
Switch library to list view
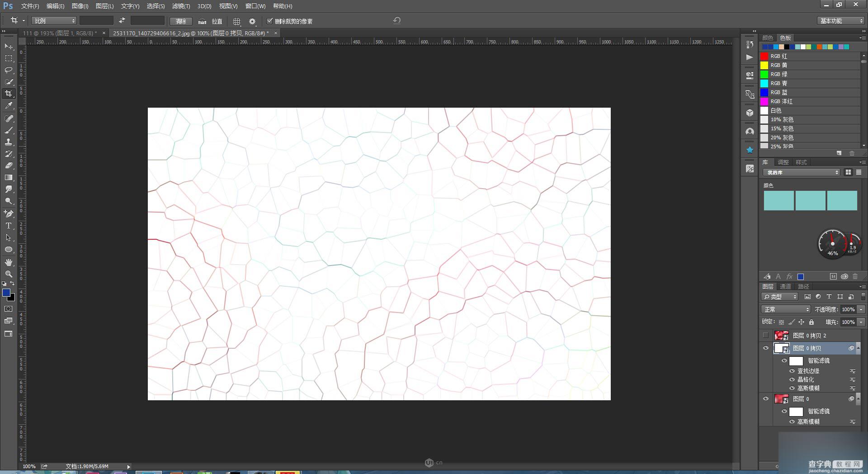[859, 172]
